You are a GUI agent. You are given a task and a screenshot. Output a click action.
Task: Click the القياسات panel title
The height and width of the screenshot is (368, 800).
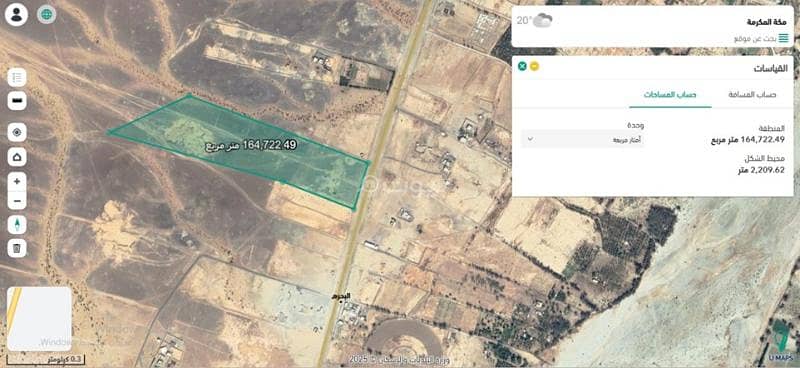point(771,68)
